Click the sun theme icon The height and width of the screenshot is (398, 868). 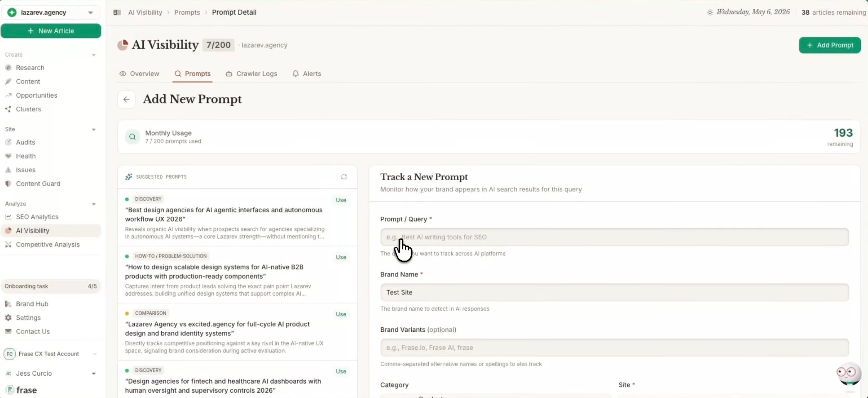pos(710,12)
